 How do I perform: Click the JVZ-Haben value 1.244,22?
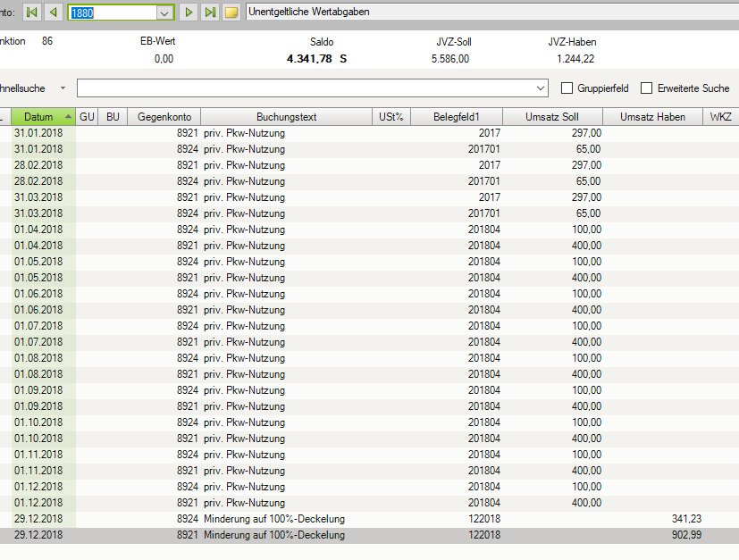pyautogui.click(x=575, y=59)
